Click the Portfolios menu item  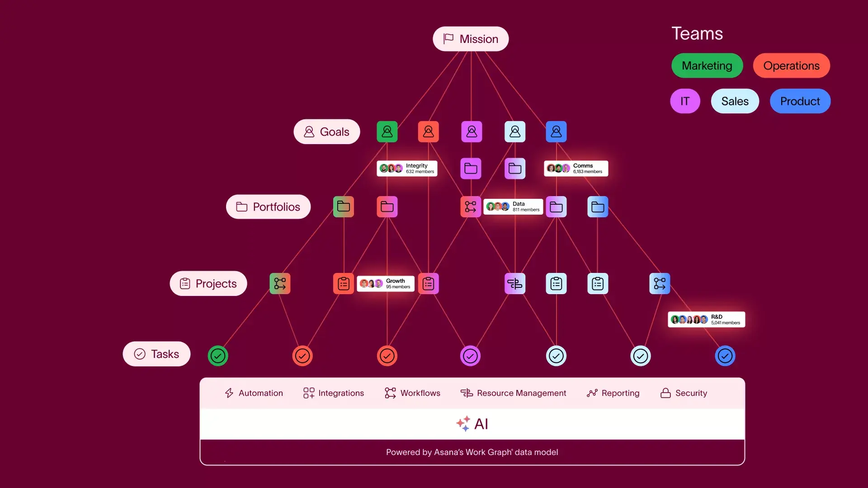point(268,207)
